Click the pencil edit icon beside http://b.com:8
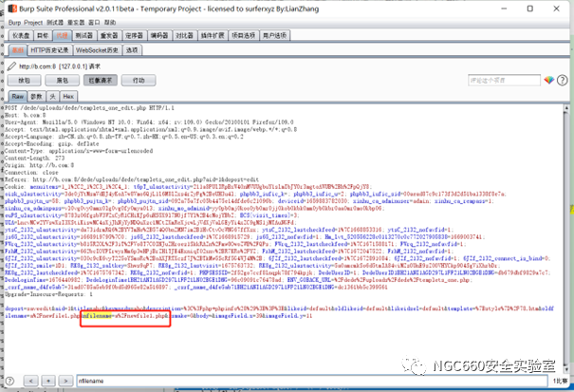Image resolution: width=574 pixels, height=392 pixels. point(11,66)
